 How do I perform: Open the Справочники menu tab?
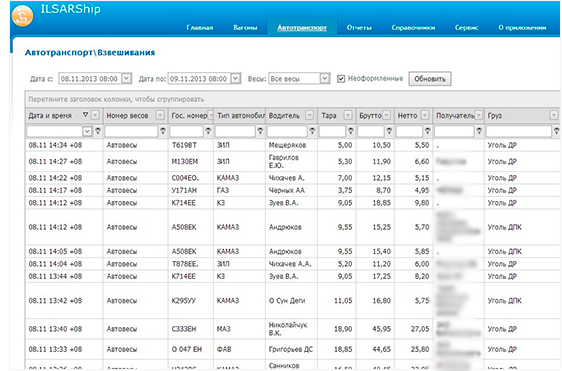tap(413, 28)
